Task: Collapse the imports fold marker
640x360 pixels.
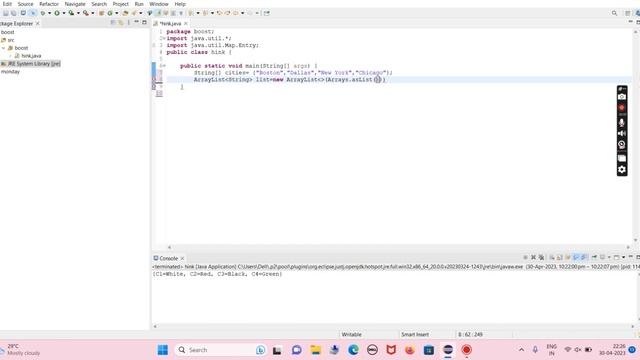Action: [164, 38]
